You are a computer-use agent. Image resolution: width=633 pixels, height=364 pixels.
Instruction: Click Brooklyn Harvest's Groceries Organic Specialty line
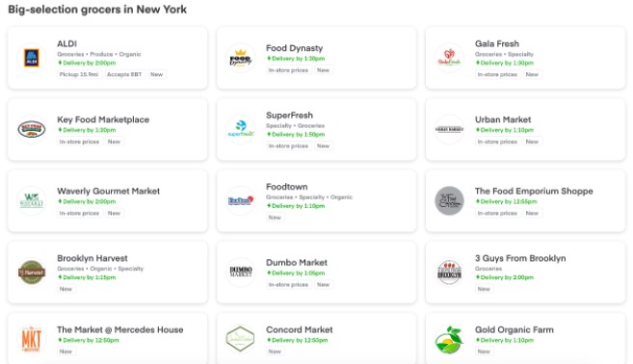100,269
